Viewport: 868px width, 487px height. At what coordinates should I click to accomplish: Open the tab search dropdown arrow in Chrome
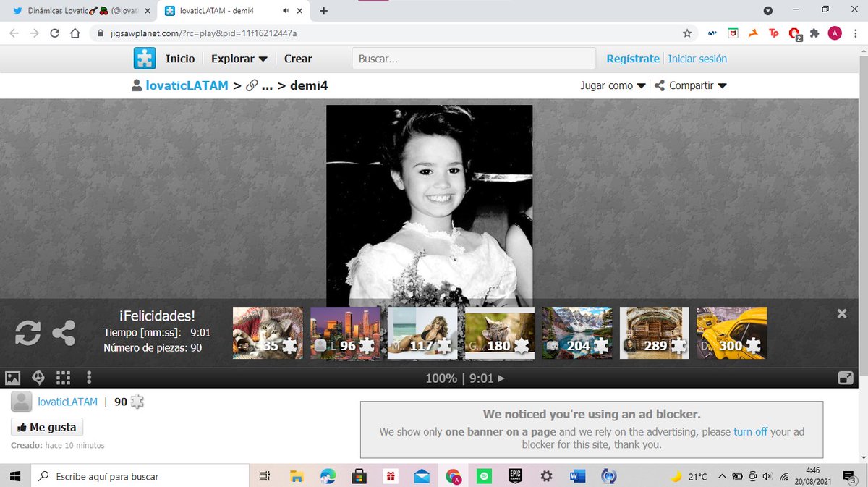click(x=768, y=10)
